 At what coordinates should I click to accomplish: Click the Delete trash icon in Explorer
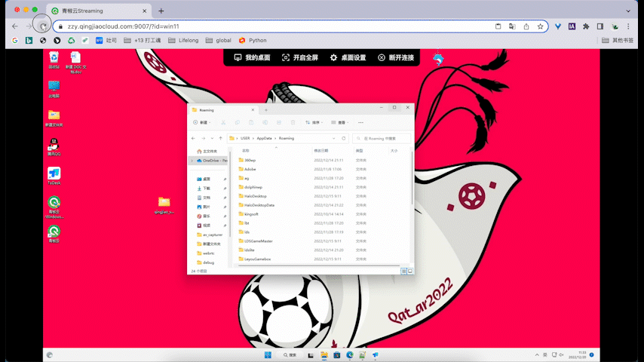[293, 122]
